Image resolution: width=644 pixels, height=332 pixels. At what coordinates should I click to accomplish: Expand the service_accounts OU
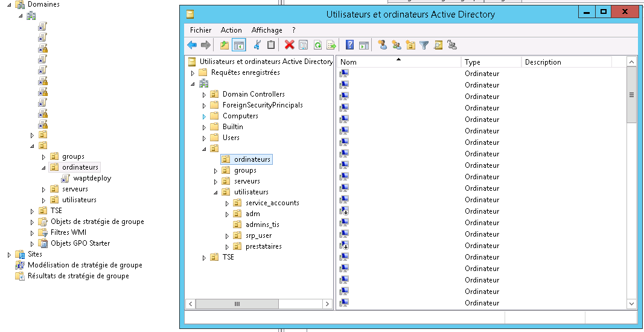pyautogui.click(x=227, y=203)
